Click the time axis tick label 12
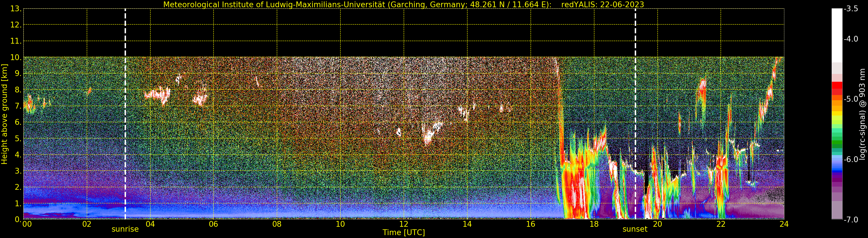The image size is (868, 238). (x=404, y=224)
